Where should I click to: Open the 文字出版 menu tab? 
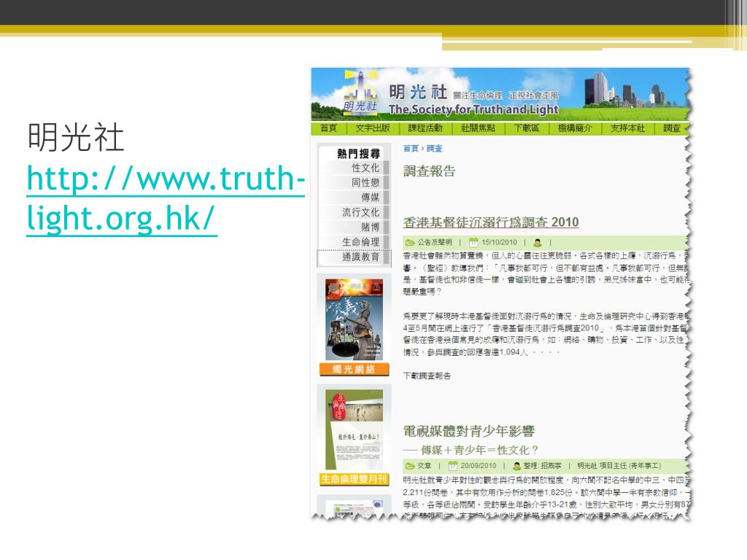tap(373, 128)
